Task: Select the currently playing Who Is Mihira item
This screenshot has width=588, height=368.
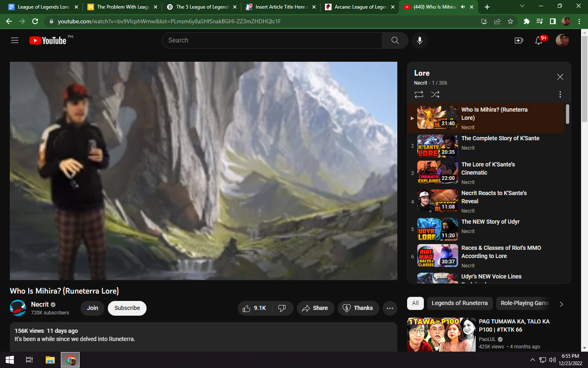Action: tap(486, 118)
